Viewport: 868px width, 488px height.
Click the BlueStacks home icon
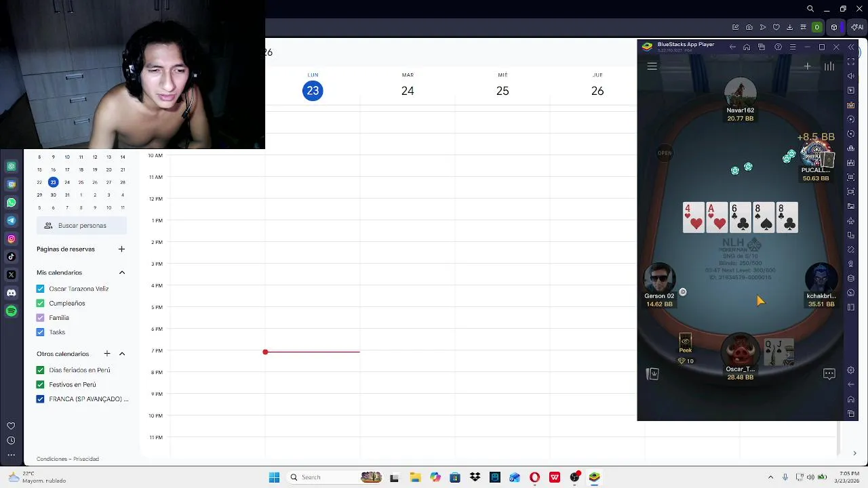[x=747, y=47]
